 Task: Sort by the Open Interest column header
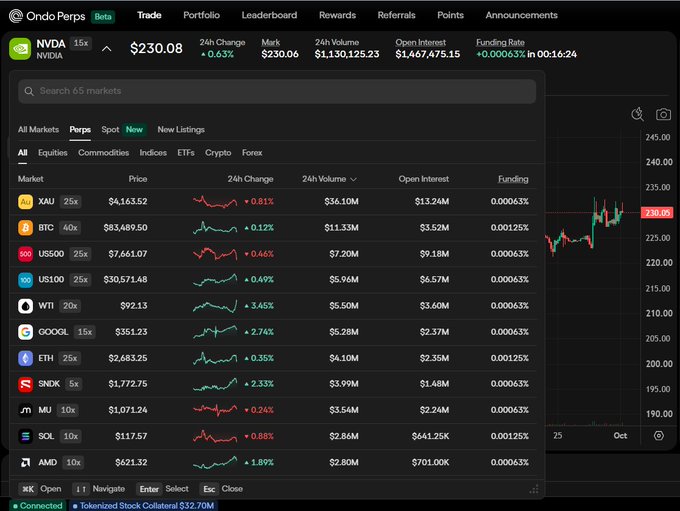coord(424,179)
